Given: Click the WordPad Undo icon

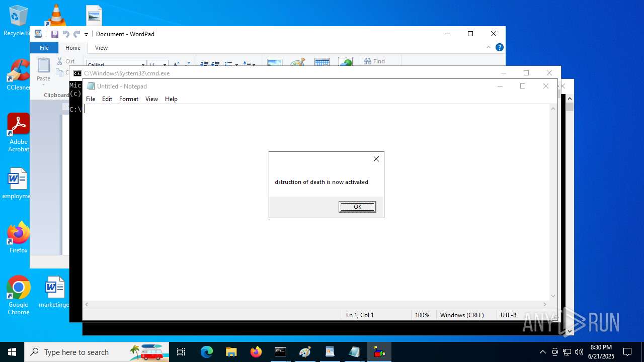Looking at the screenshot, I should tap(66, 34).
